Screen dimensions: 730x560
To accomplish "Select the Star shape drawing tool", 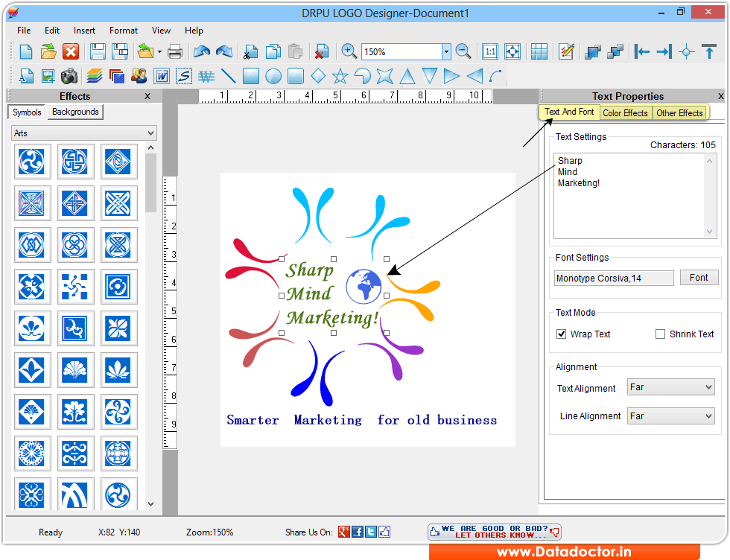I will point(338,75).
